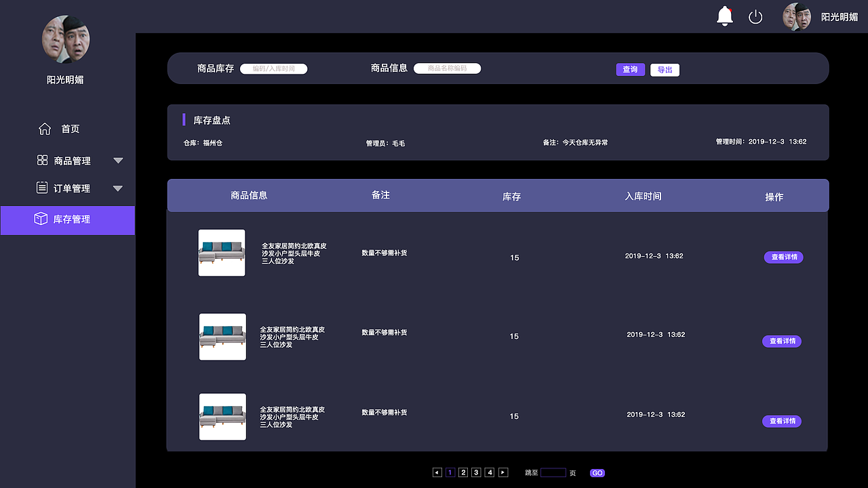Open the notification bell icon
Image resolution: width=868 pixels, height=488 pixels.
(x=724, y=16)
